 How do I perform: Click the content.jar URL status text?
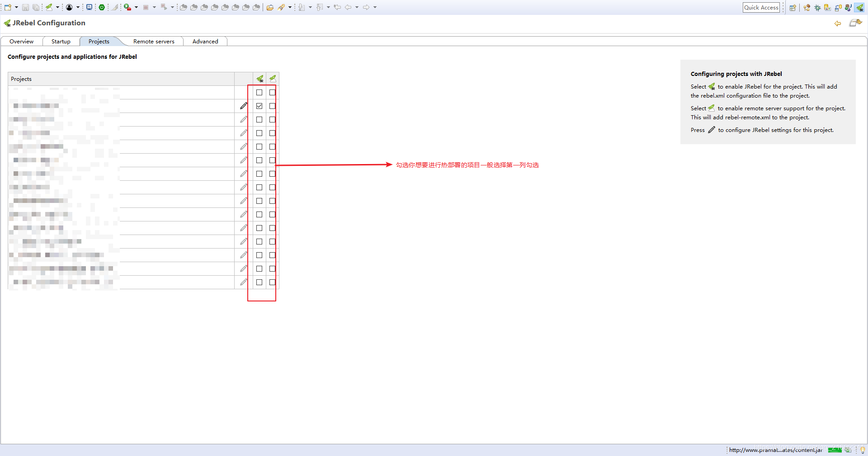pos(776,450)
